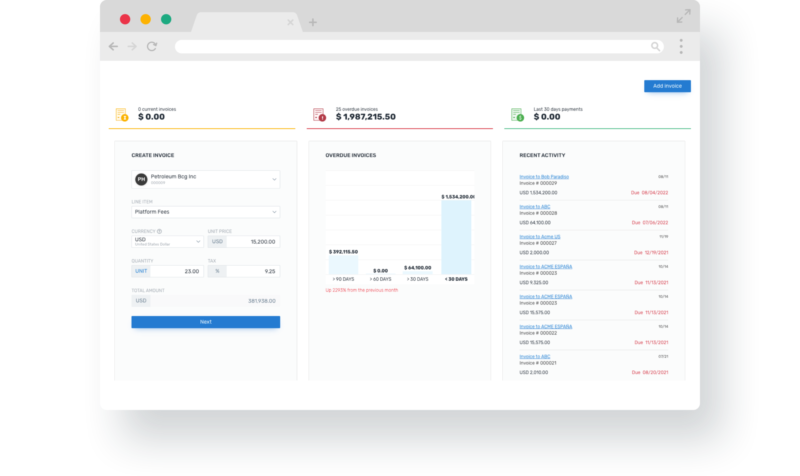The height and width of the screenshot is (476, 800).
Task: Click the green last 30 days payments icon
Action: [x=517, y=114]
